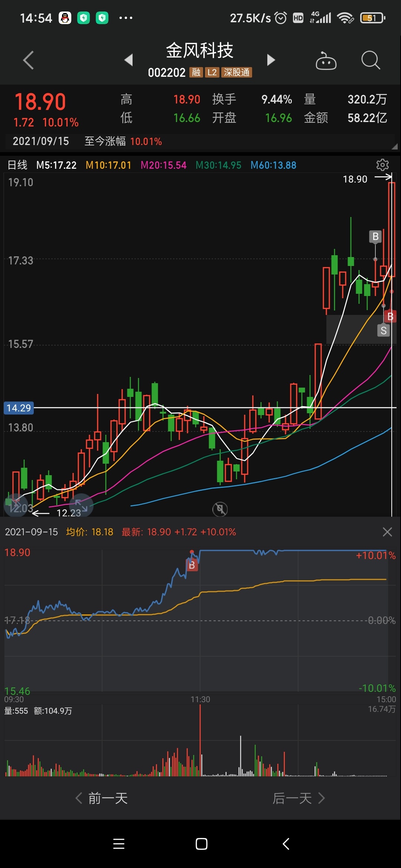This screenshot has width=401, height=868.
Task: Switch to the previous stock with left triangle
Action: [128, 60]
